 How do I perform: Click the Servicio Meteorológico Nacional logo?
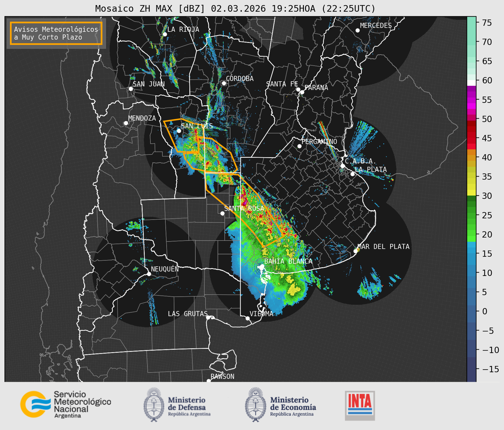point(65,404)
